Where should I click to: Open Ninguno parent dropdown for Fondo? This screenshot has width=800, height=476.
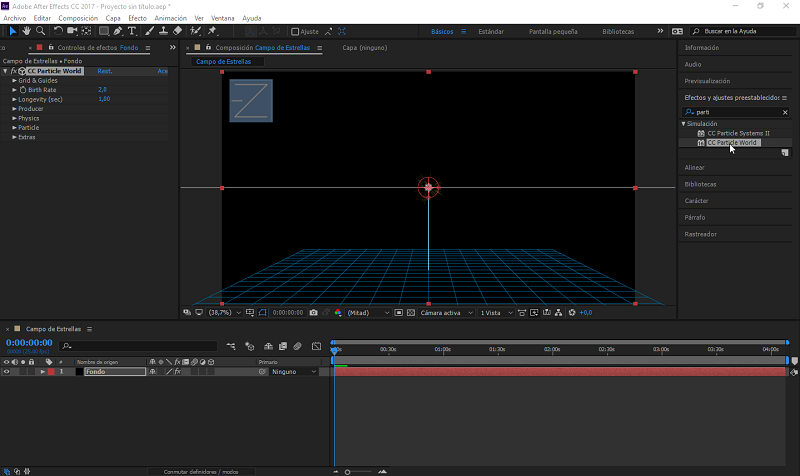coord(293,372)
